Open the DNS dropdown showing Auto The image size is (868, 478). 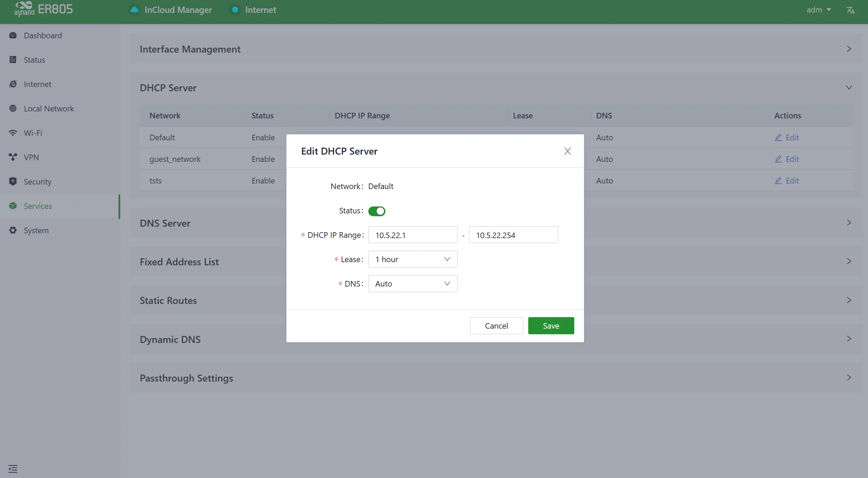click(x=413, y=284)
